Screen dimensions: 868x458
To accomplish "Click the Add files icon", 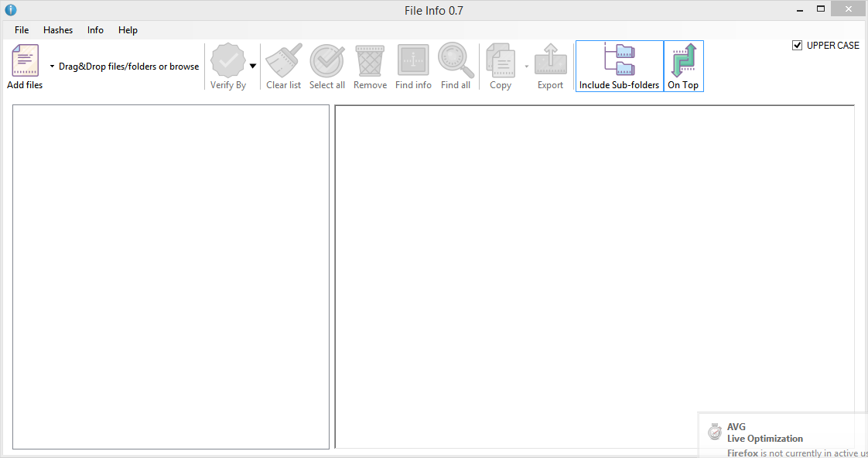I will tap(25, 60).
